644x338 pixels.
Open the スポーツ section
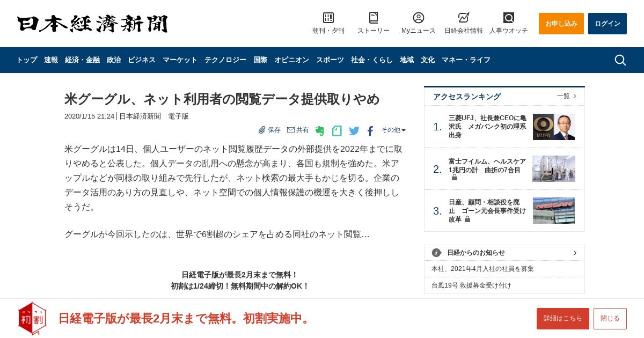[330, 60]
